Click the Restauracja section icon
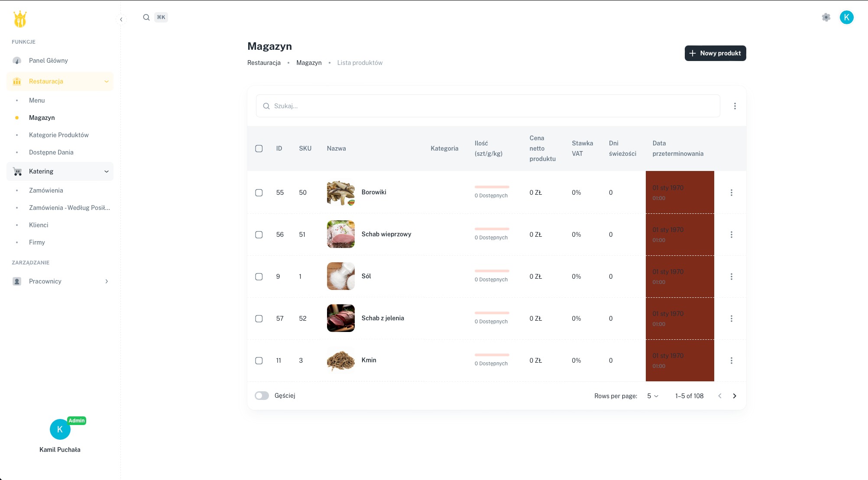868x480 pixels. pos(16,81)
